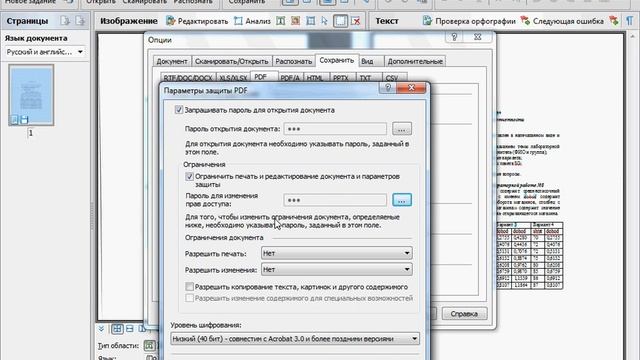Switch to Дополнительные tab

point(415,61)
